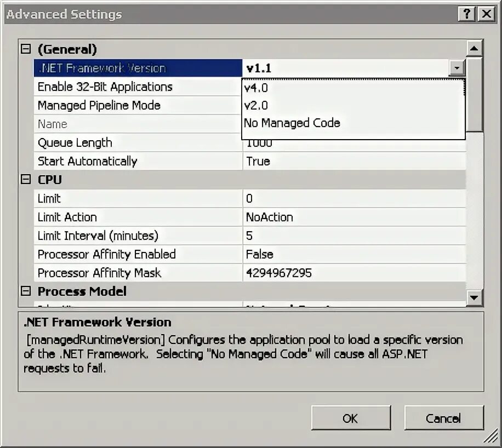Close the Advanced Settings dialog
Image resolution: width=502 pixels, height=448 pixels.
486,14
